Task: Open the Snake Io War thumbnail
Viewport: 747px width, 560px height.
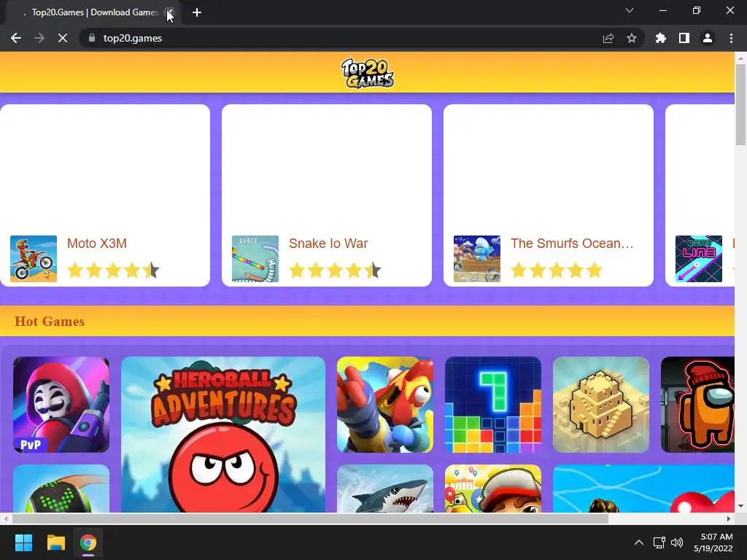Action: (x=255, y=259)
